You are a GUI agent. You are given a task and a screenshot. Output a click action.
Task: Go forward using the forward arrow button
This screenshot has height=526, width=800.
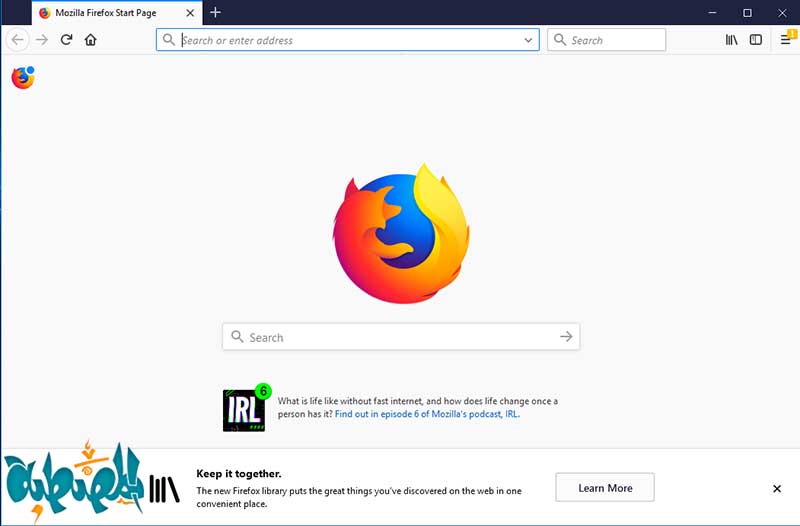(x=42, y=40)
